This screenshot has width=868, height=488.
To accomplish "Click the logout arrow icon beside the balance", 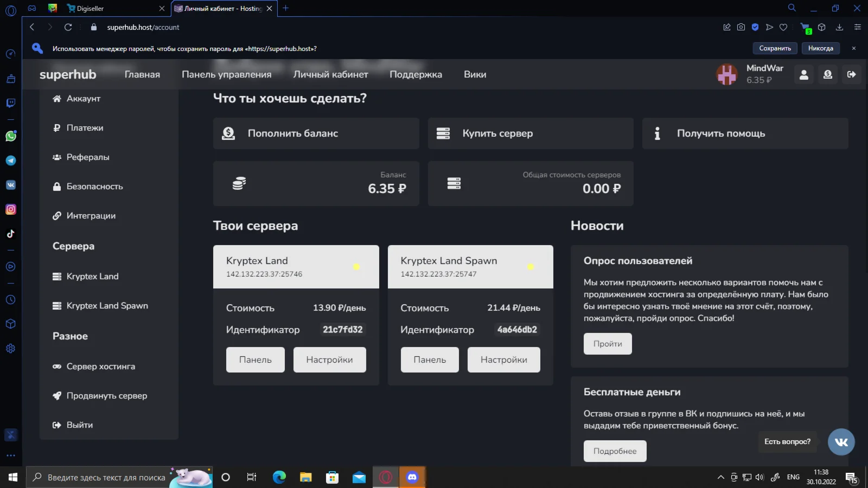I will coord(852,74).
